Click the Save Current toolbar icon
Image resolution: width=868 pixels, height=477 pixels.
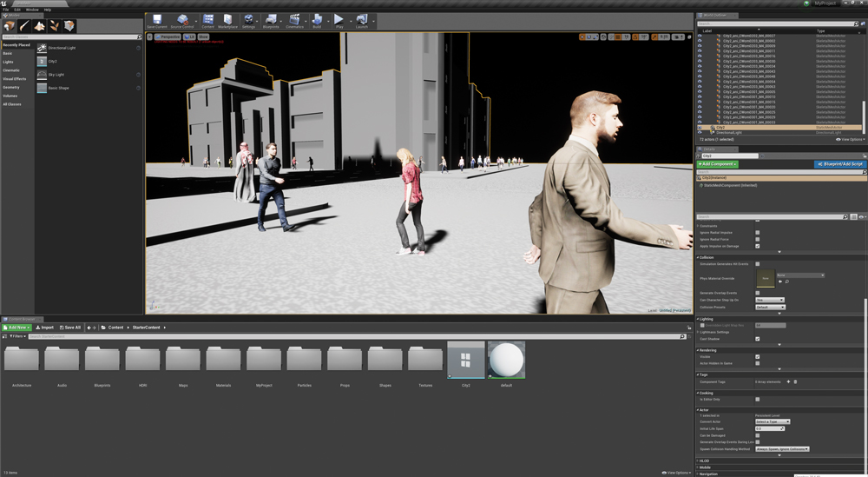[x=157, y=21]
